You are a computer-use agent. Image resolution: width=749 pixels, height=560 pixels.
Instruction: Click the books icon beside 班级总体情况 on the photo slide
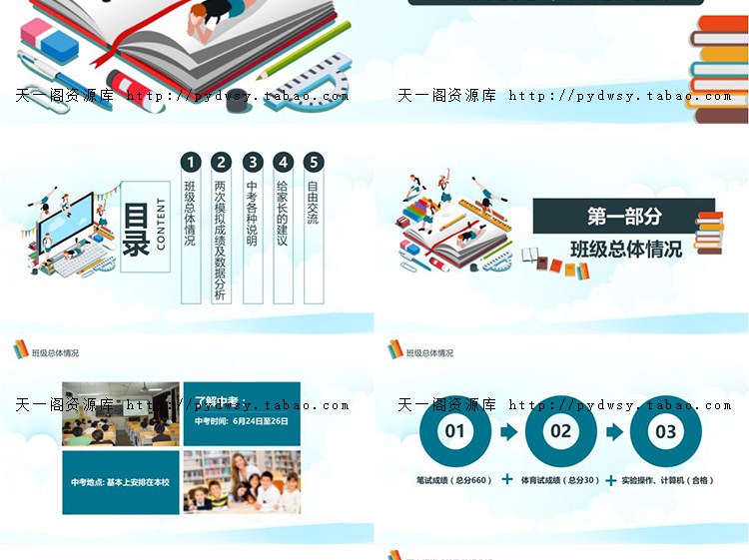click(x=21, y=349)
